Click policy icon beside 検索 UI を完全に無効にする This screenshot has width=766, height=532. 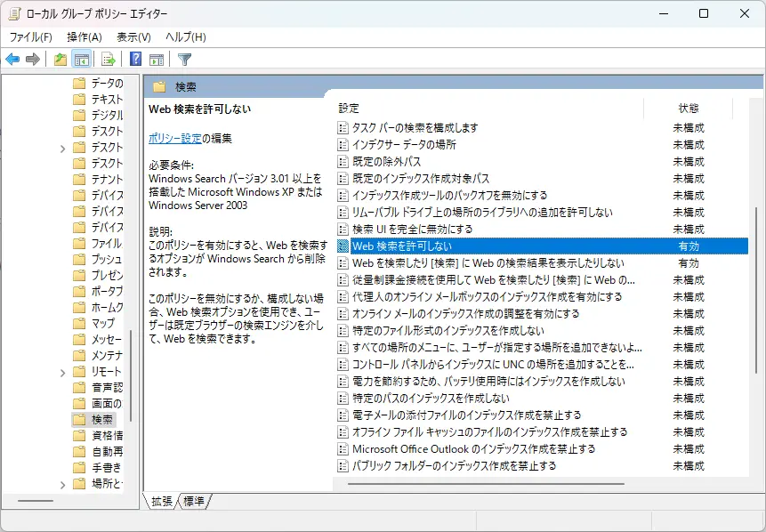[343, 230]
